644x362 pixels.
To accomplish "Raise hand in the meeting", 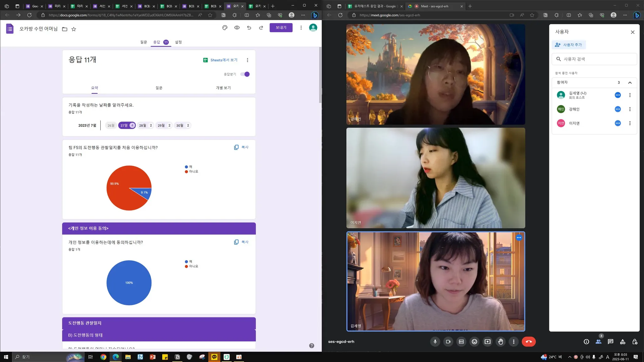I will click(x=501, y=342).
